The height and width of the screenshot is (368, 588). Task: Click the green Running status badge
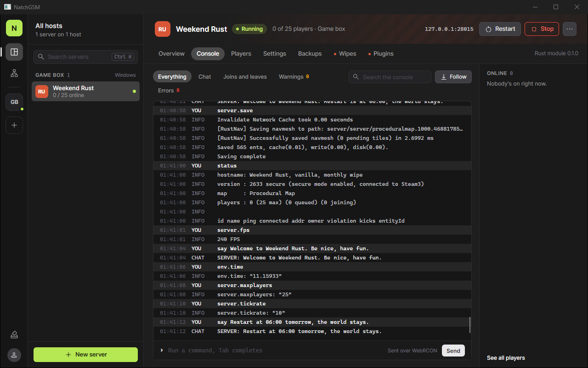[x=249, y=29]
